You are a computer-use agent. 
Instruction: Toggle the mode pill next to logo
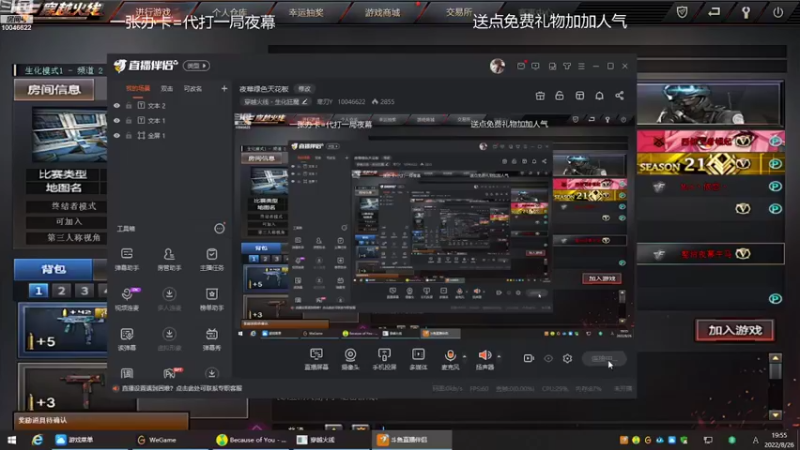[x=196, y=66]
